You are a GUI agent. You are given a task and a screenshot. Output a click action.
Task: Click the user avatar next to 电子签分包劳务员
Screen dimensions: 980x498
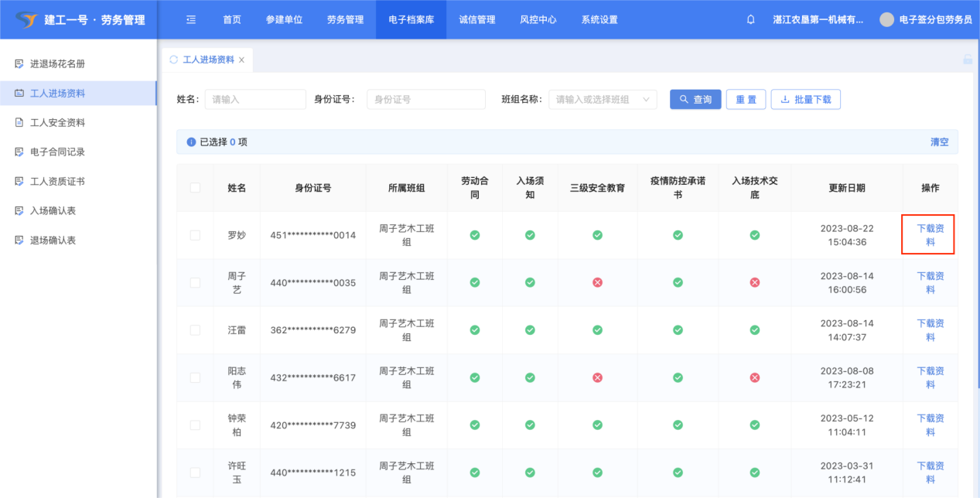coord(887,20)
